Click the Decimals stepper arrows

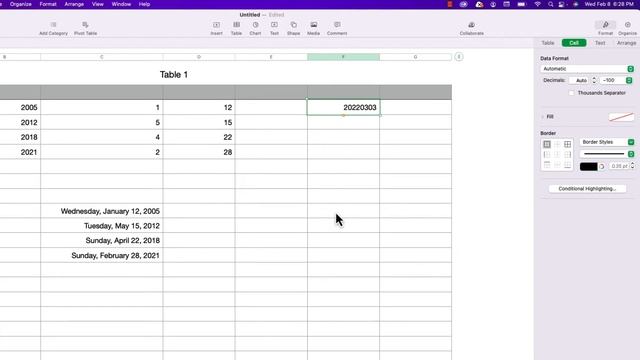594,80
